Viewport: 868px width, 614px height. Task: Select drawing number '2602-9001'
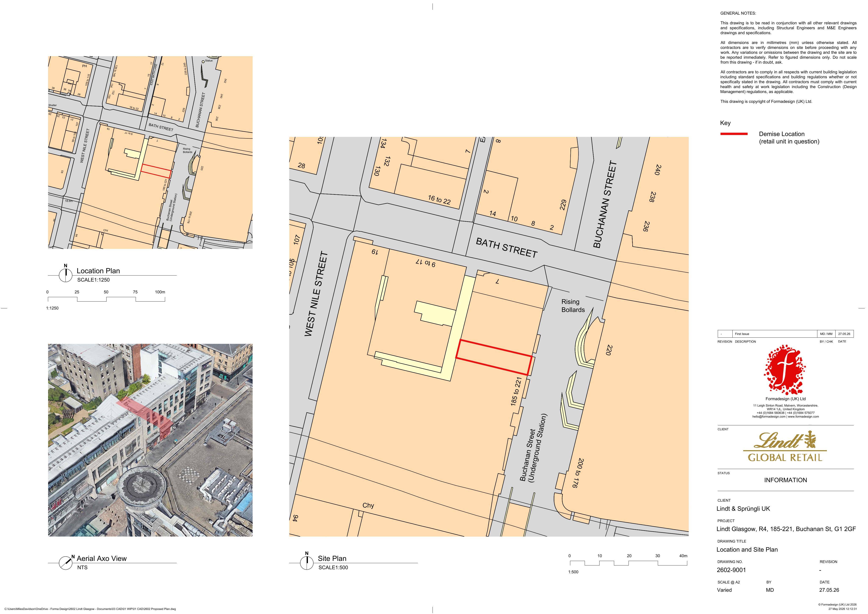[731, 570]
